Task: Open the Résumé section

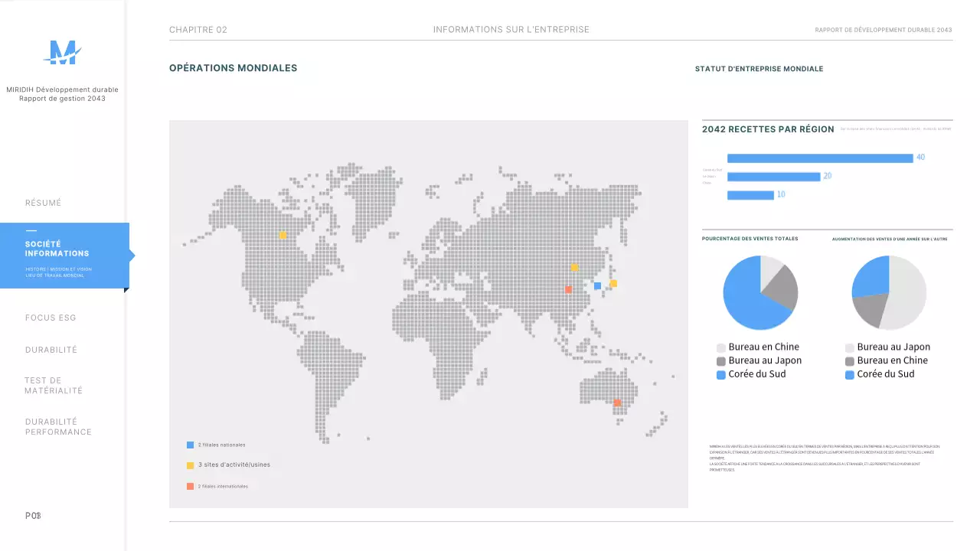Action: tap(43, 203)
